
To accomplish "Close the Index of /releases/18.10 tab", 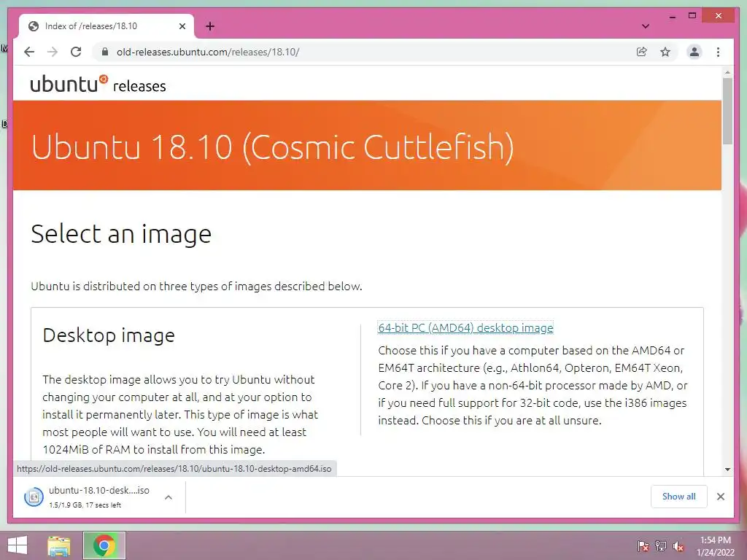I will [x=182, y=26].
